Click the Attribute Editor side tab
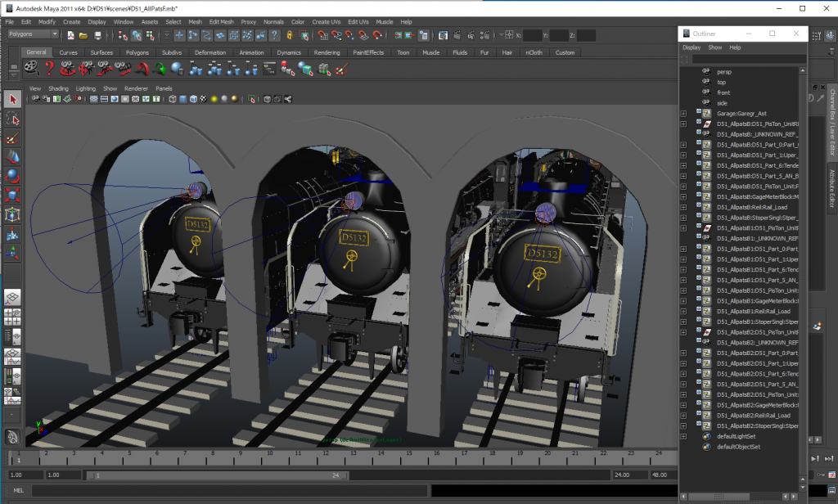 click(x=832, y=188)
